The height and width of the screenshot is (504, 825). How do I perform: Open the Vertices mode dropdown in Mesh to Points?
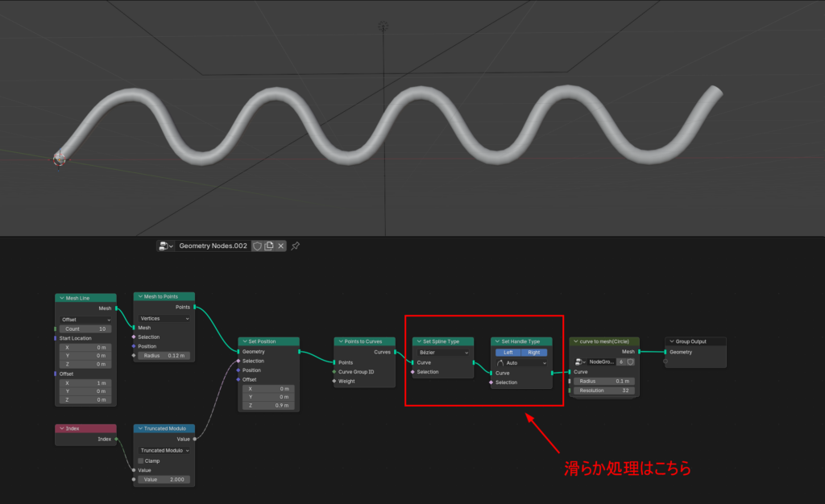click(x=165, y=319)
